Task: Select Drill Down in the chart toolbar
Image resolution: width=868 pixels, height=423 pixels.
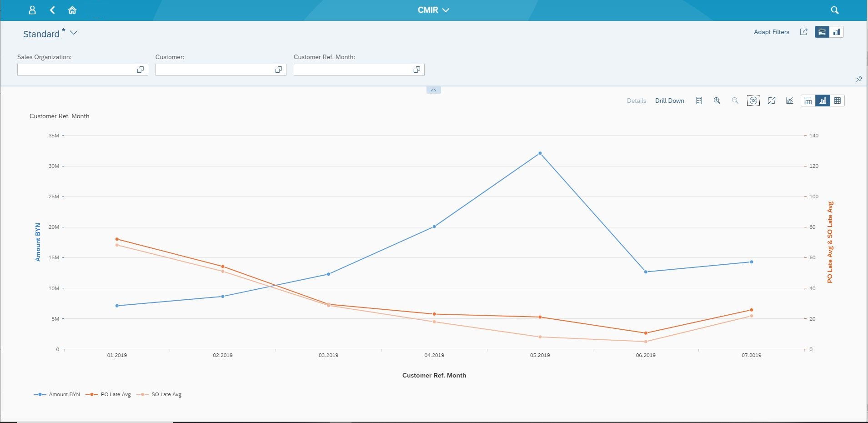Action: pyautogui.click(x=669, y=101)
